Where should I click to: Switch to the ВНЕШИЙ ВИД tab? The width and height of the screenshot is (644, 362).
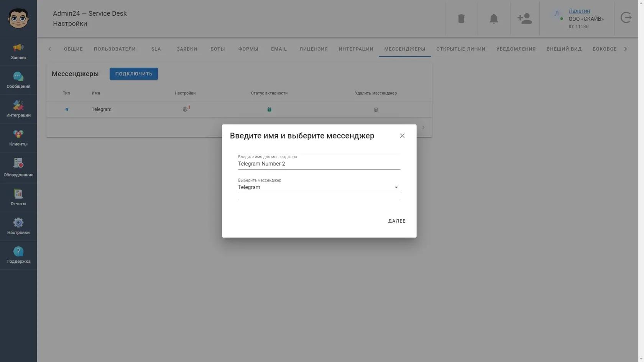(x=564, y=49)
